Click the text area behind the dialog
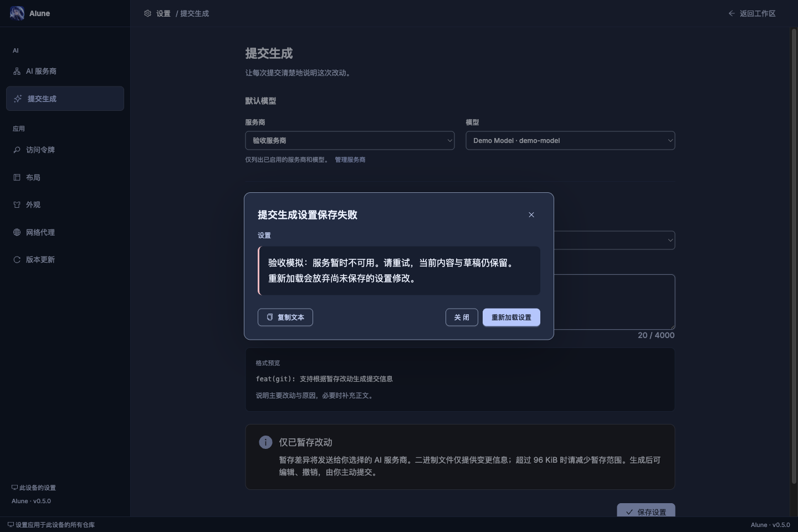This screenshot has height=532, width=798. pos(614,301)
